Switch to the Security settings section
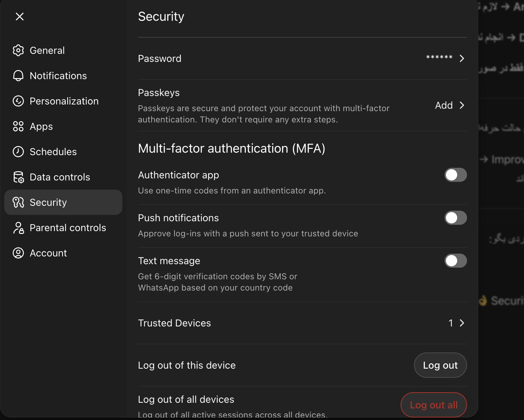Viewport: 524px width, 420px height. click(x=48, y=202)
